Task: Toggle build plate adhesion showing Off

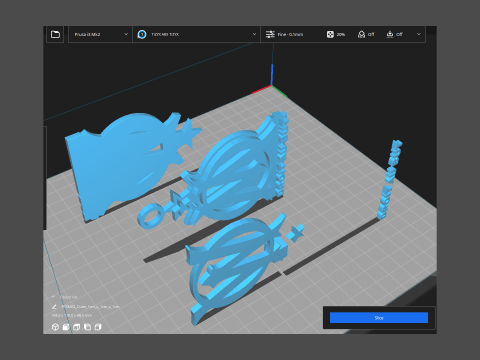Action: [x=395, y=34]
